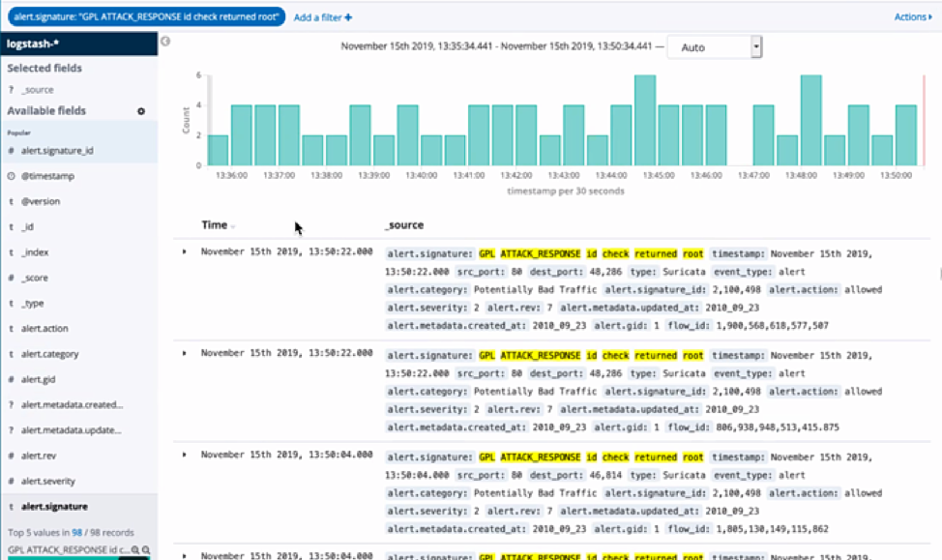Select the alert.action field in the sidebar
This screenshot has width=942, height=560.
click(x=79, y=329)
